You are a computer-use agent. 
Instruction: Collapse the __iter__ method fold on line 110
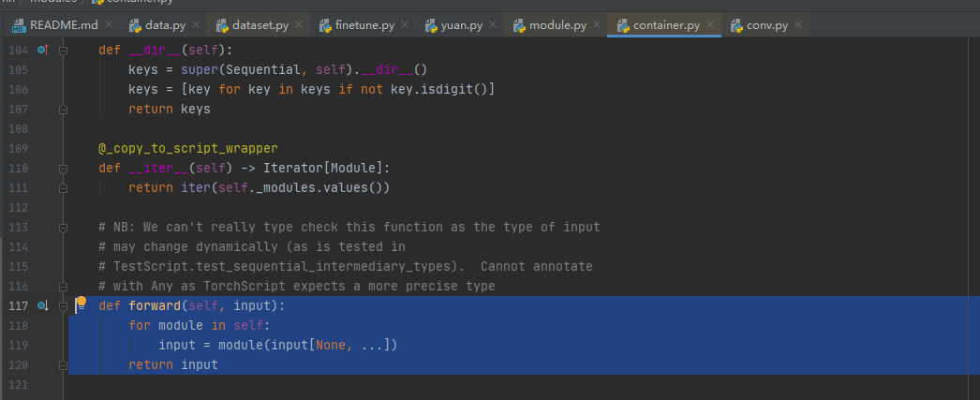tap(63, 168)
